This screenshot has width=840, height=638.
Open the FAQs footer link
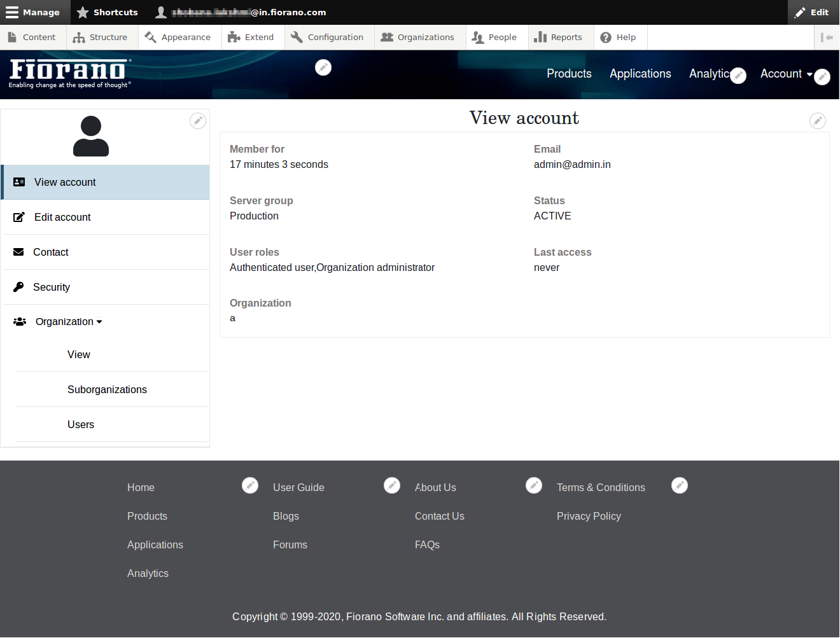click(427, 545)
